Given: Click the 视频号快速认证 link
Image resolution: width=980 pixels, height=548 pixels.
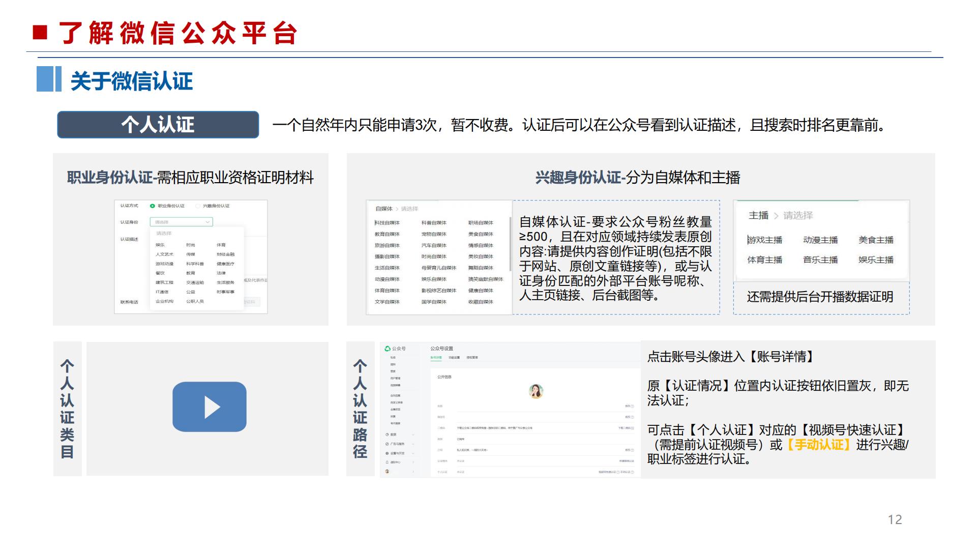Looking at the screenshot, I should [607, 472].
